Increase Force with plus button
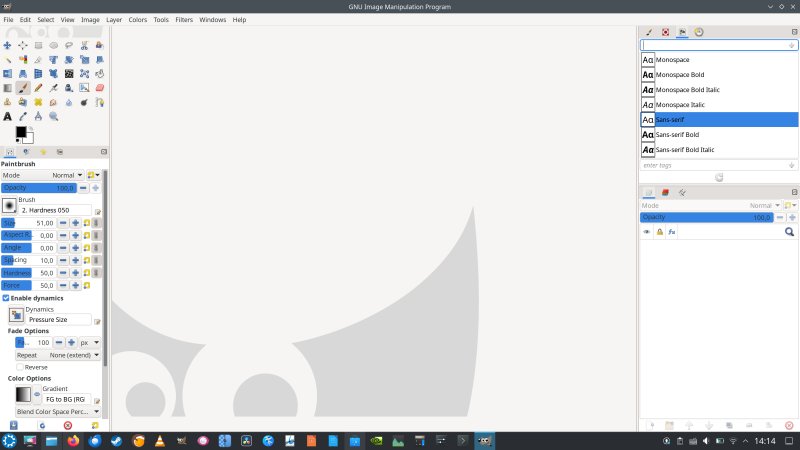 point(76,285)
